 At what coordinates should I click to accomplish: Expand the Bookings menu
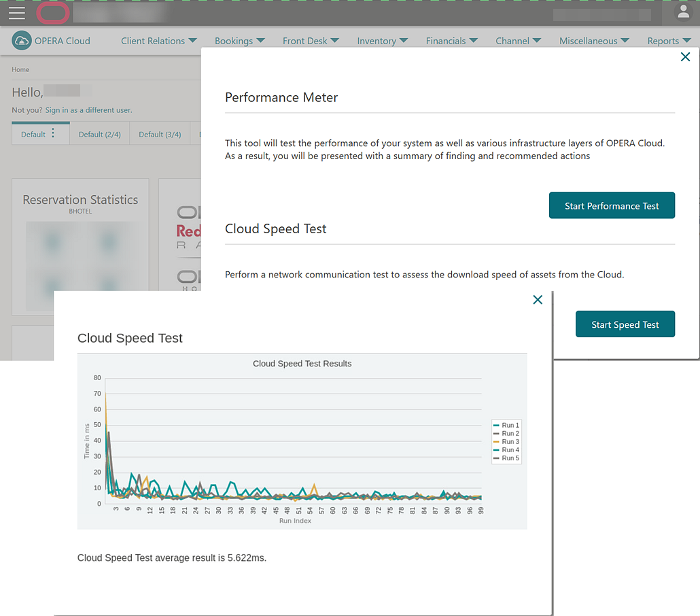(x=239, y=41)
